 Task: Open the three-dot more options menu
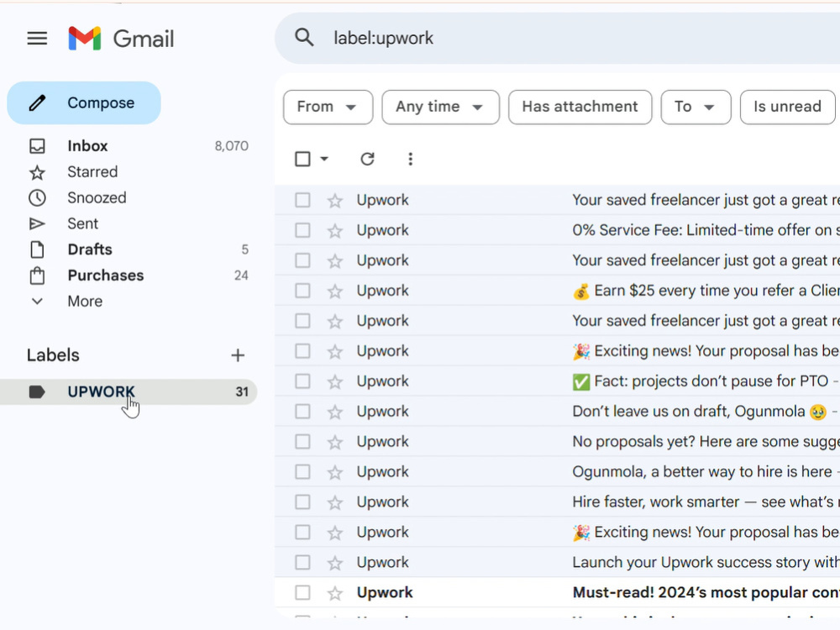click(x=411, y=159)
